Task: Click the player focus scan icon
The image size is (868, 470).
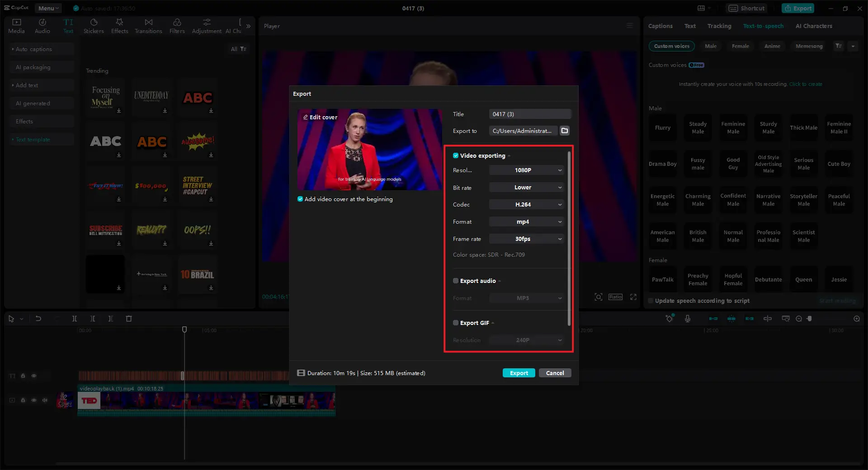Action: pos(599,297)
